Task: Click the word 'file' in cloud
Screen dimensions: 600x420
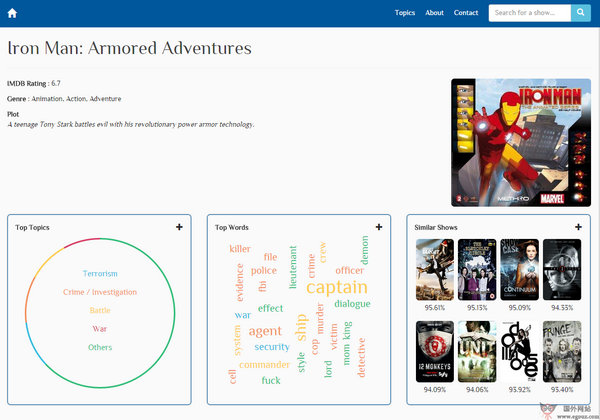Action: coord(270,257)
